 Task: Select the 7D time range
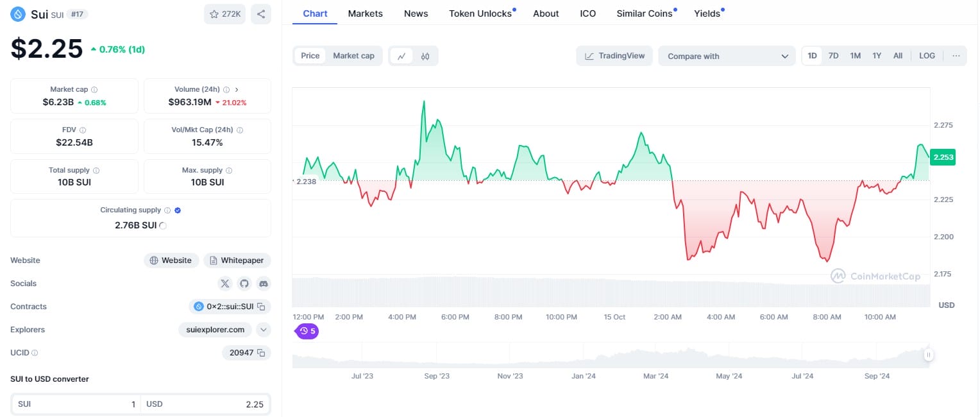coord(833,56)
